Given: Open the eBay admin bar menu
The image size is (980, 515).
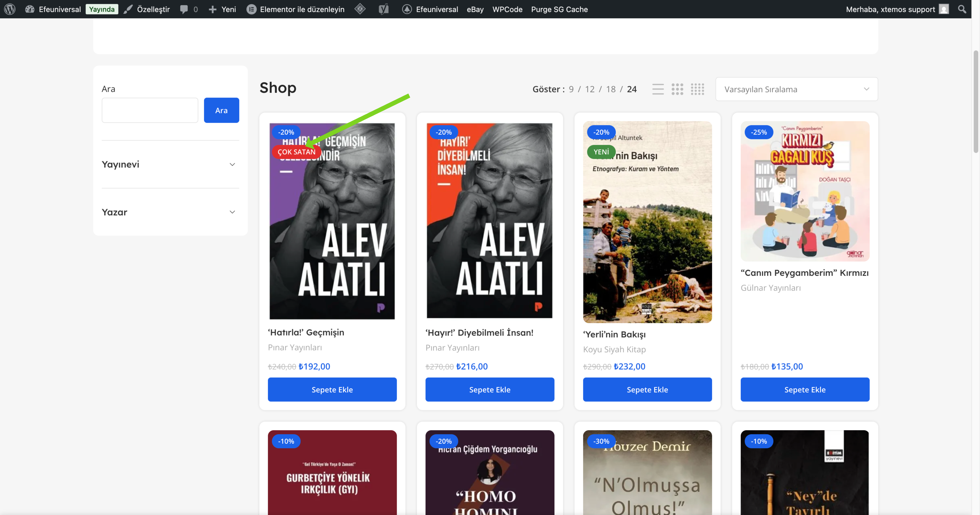Looking at the screenshot, I should 475,9.
